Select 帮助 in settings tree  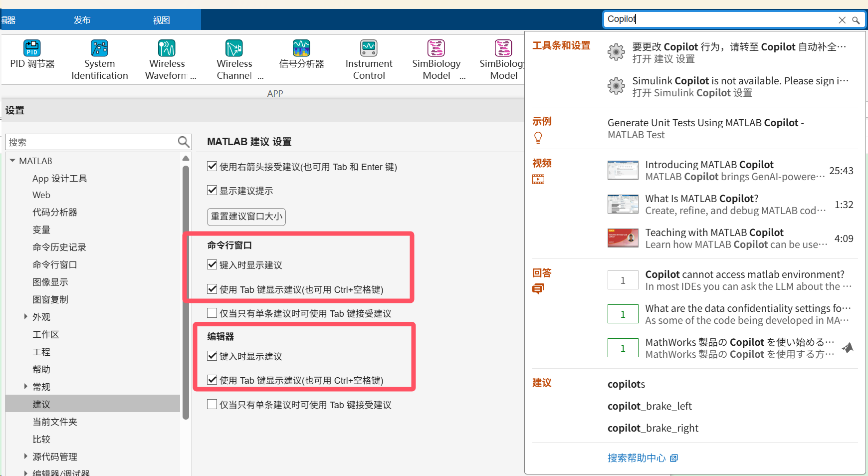pyautogui.click(x=41, y=369)
